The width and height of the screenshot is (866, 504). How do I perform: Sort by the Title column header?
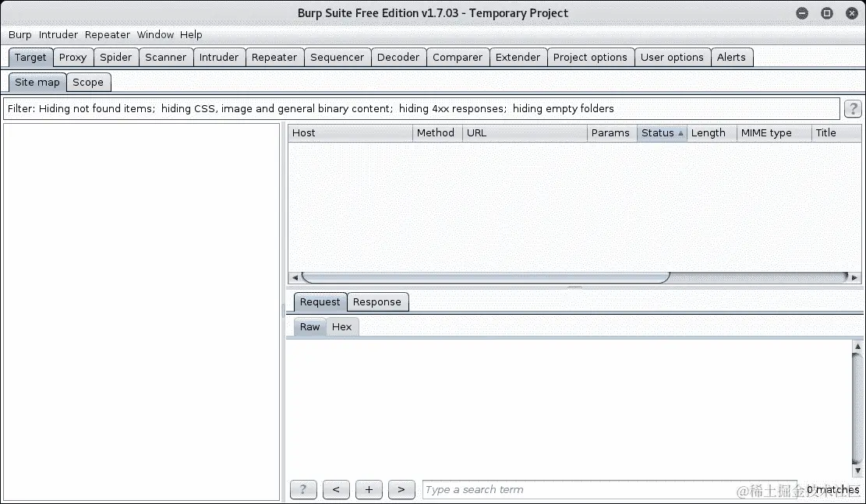pyautogui.click(x=836, y=133)
